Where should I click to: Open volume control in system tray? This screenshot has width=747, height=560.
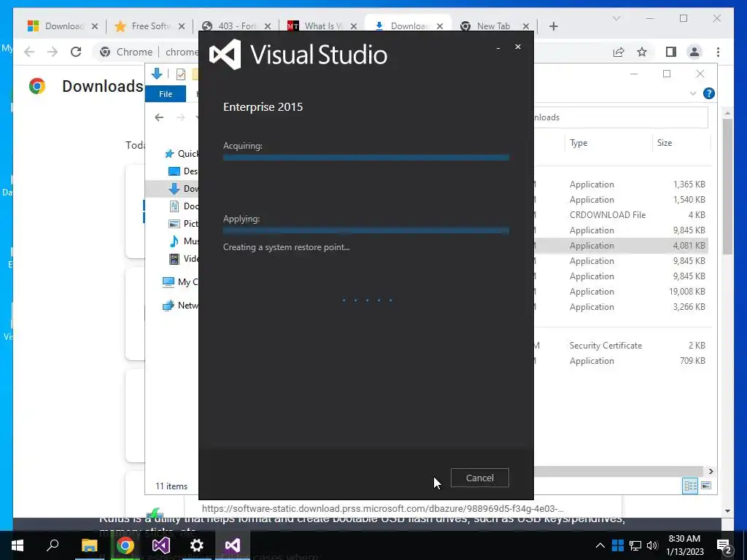click(653, 545)
